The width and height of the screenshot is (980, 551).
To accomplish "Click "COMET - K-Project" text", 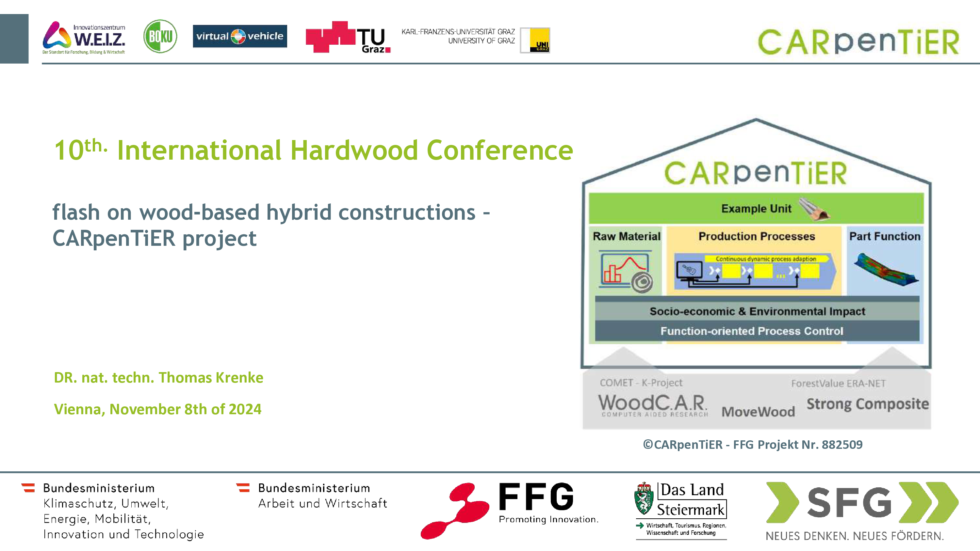I will (x=641, y=383).
